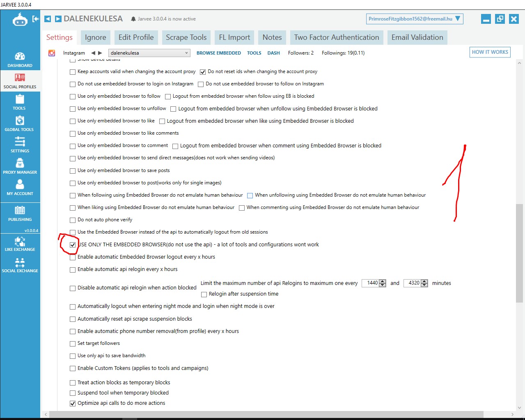The image size is (525, 420).
Task: Click the Instagram platform icon
Action: [52, 53]
